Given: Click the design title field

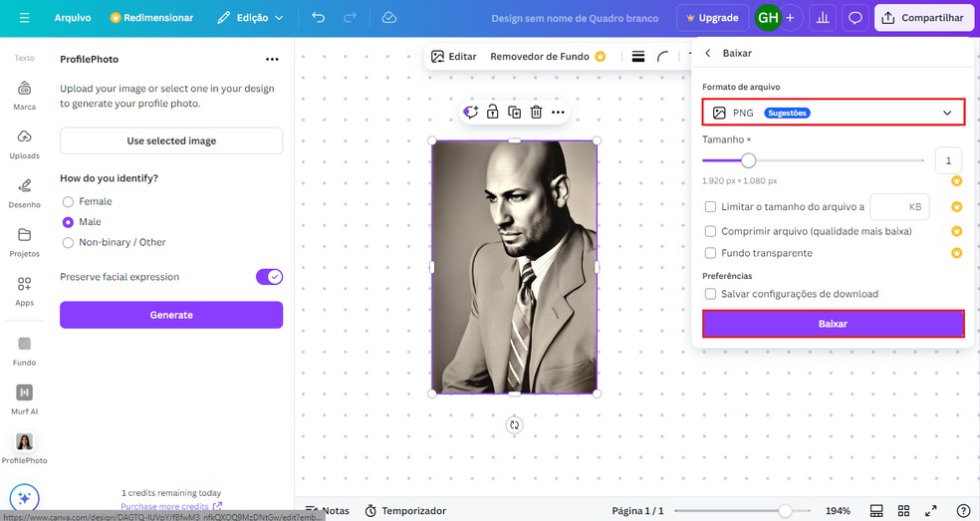Looking at the screenshot, I should [x=575, y=18].
